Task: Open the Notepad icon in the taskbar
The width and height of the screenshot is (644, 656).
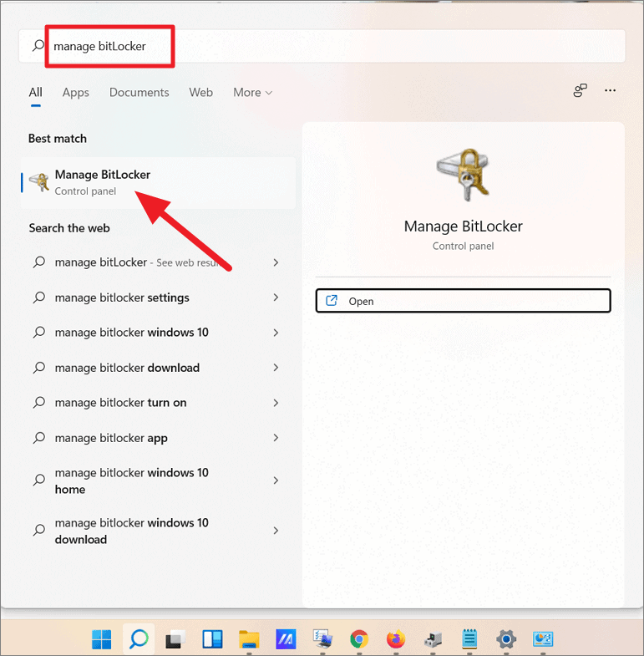Action: point(469,638)
